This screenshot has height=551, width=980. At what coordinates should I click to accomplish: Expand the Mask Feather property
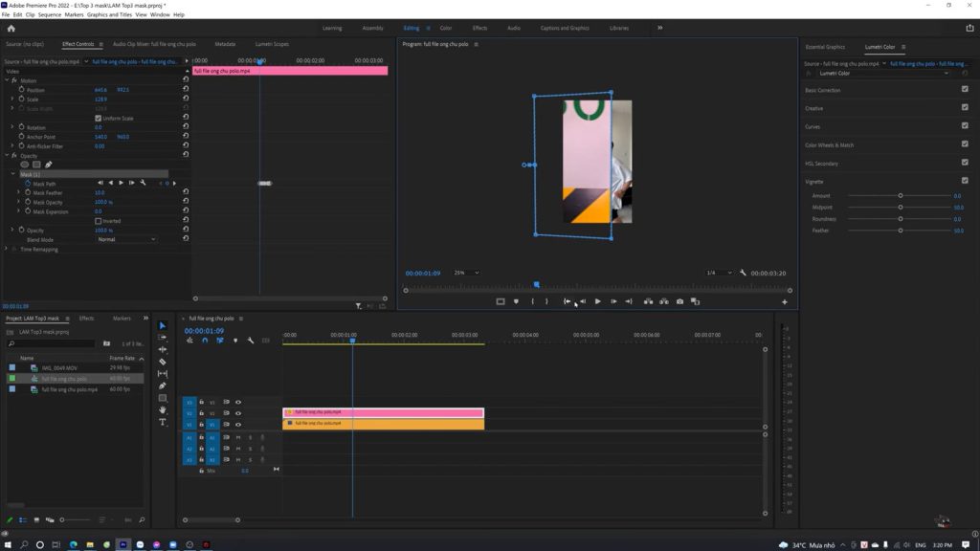tap(18, 193)
